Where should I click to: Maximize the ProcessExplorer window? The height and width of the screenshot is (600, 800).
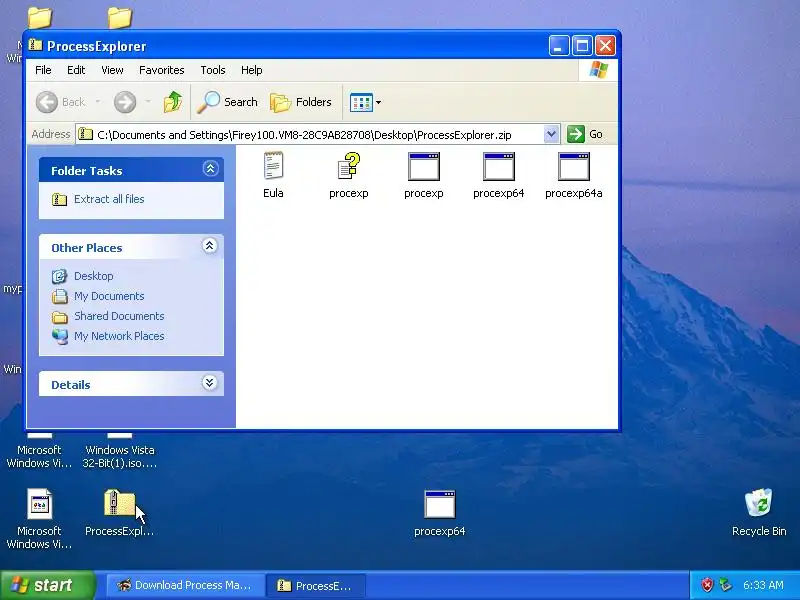(582, 46)
